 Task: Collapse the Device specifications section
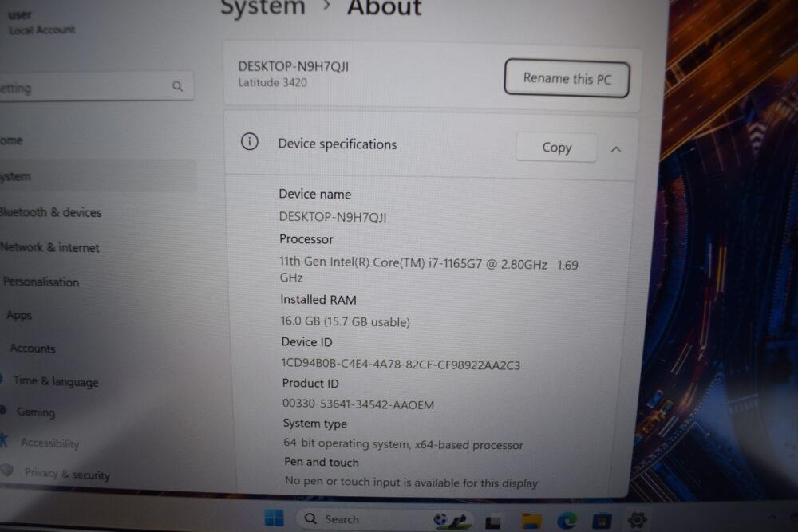[x=616, y=149]
